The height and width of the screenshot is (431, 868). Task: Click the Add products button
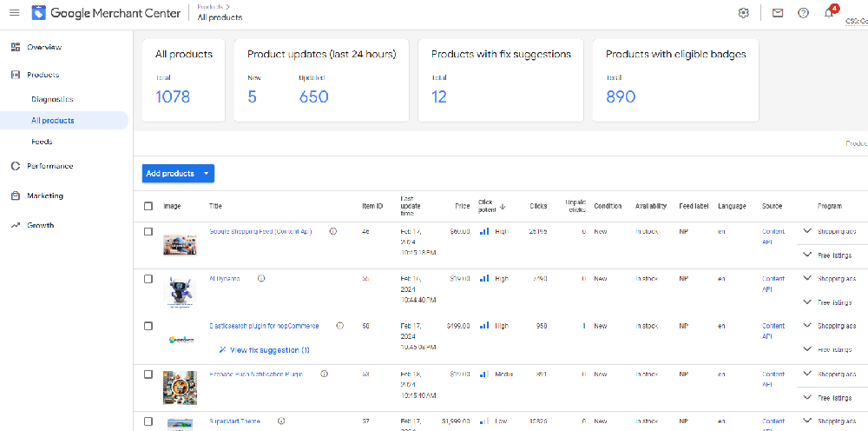point(170,174)
